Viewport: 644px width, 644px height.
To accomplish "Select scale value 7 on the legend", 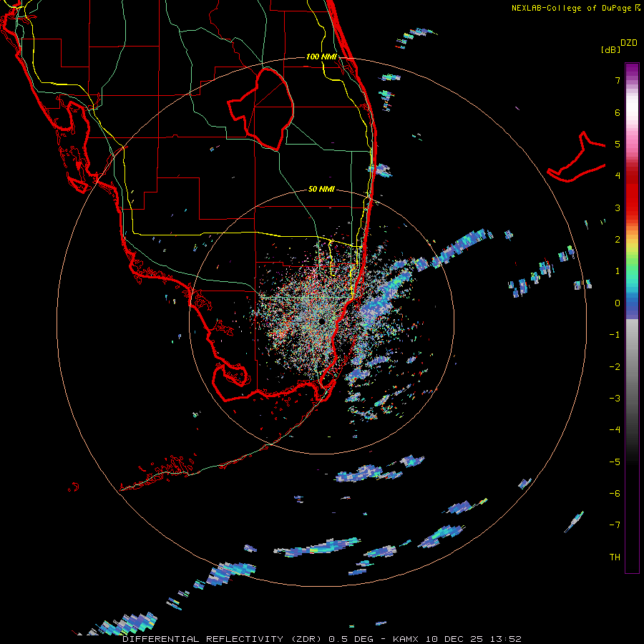I will [x=618, y=80].
